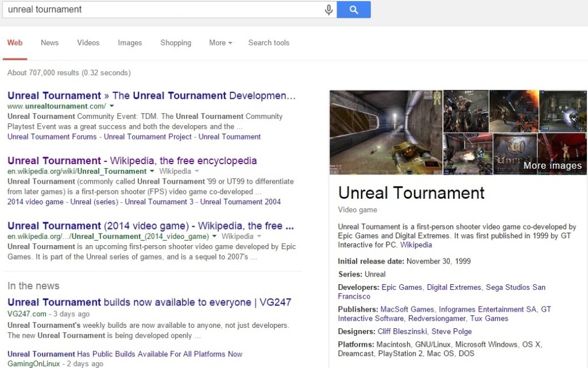Expand the green arrow after en.wikipedia.org/wiki/Unreal_Tournament
The image size is (588, 368).
pyautogui.click(x=152, y=171)
